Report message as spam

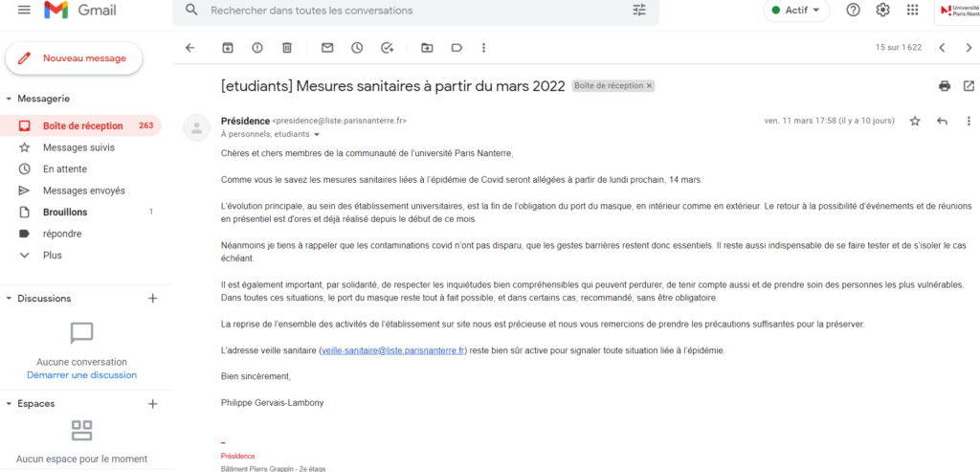(256, 48)
